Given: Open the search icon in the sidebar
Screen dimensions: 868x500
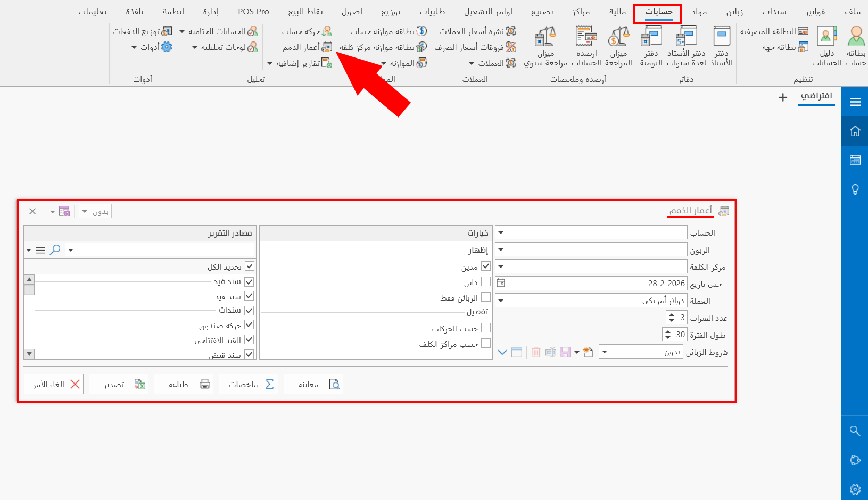Looking at the screenshot, I should click(x=855, y=431).
